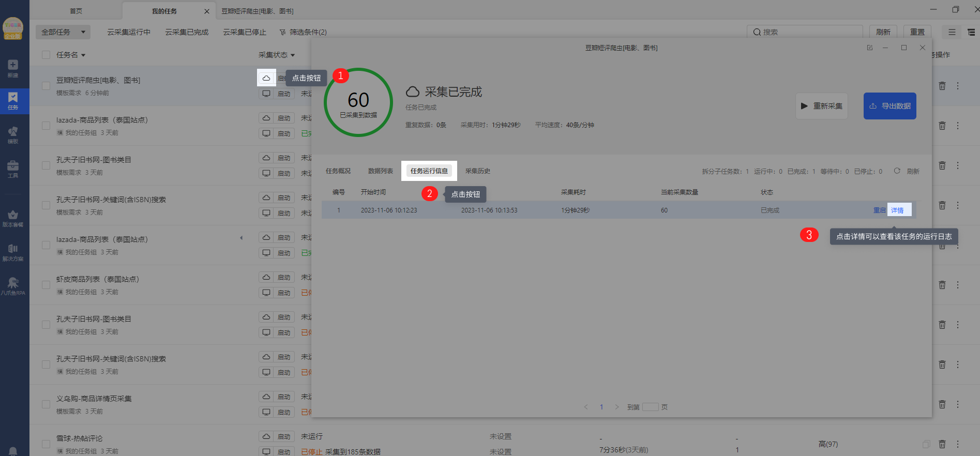The height and width of the screenshot is (456, 980).
Task: Delete 义乌购-商品详情页采集 with trash icon
Action: (x=942, y=404)
